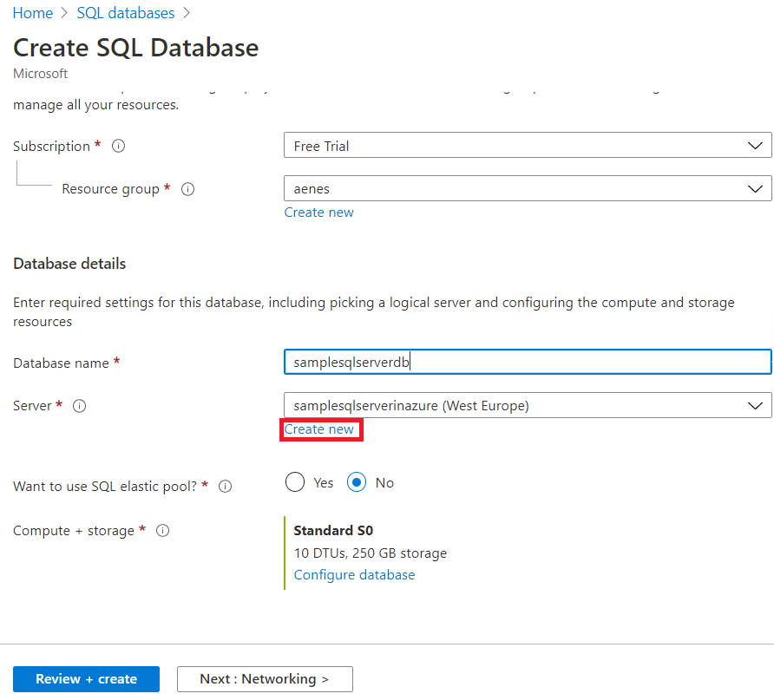
Task: Click the Compute + storage info icon
Action: pyautogui.click(x=162, y=531)
